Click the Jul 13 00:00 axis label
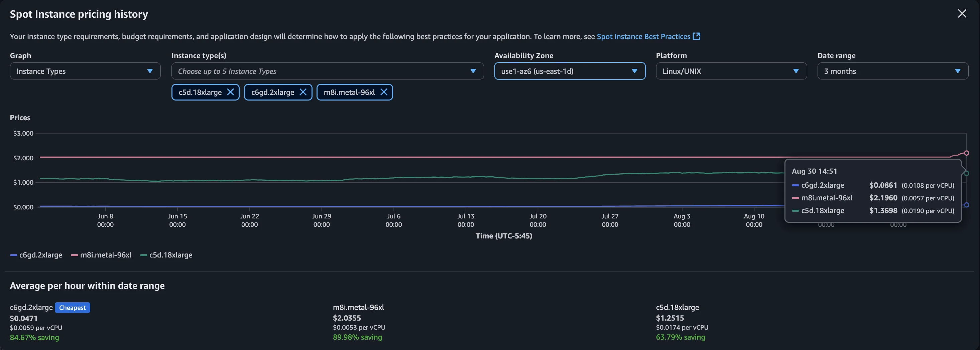Screen dimensions: 980x350 point(466,220)
